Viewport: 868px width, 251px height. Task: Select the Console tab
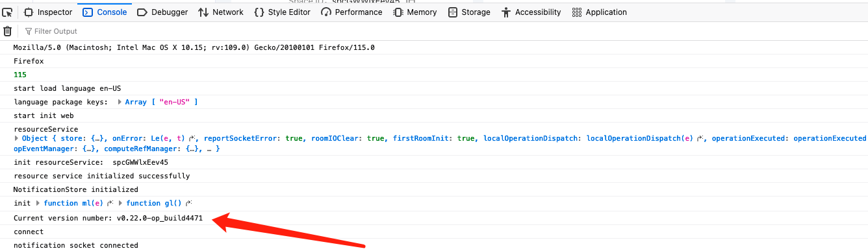point(105,12)
